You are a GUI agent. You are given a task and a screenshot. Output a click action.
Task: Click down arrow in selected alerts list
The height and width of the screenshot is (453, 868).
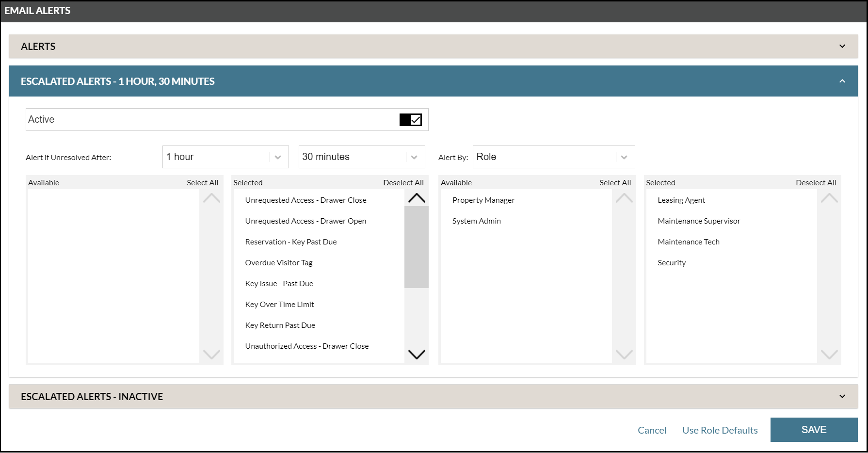(417, 355)
